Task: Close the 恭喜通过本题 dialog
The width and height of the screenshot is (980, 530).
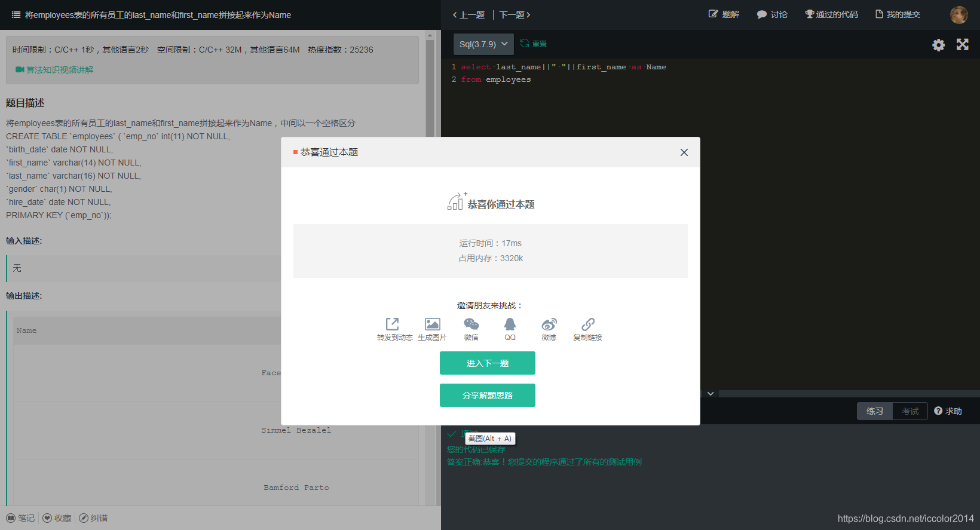Action: coord(684,152)
